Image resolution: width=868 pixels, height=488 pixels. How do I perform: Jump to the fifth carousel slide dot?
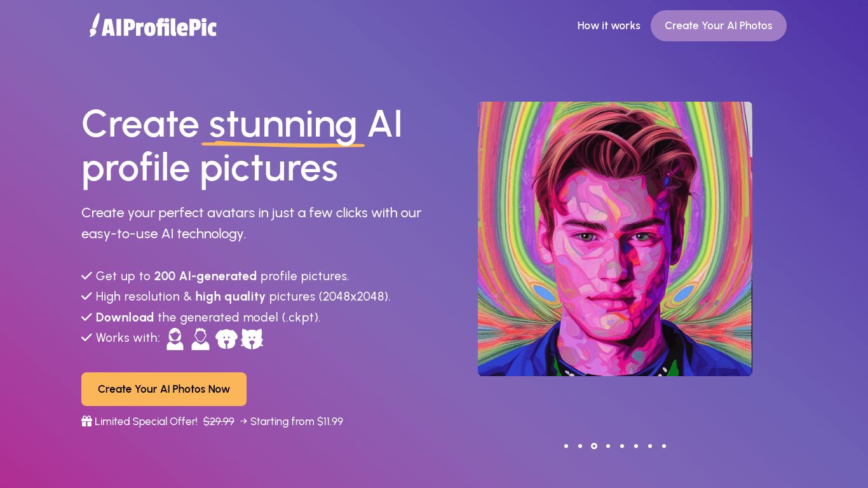pos(622,446)
